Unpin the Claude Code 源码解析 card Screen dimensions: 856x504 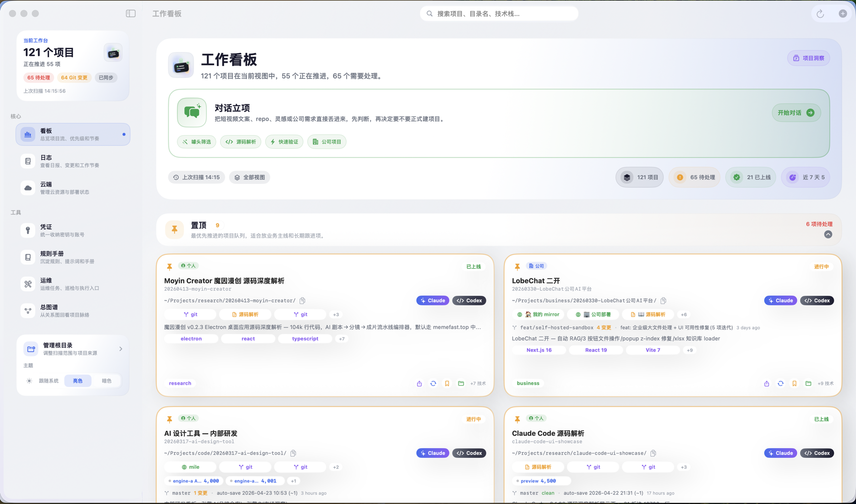click(516, 418)
